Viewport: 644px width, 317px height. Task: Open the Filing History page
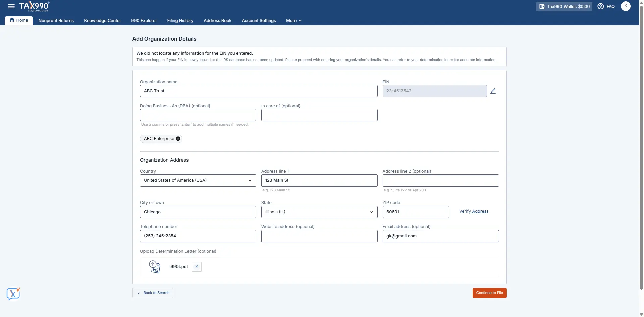coord(180,20)
